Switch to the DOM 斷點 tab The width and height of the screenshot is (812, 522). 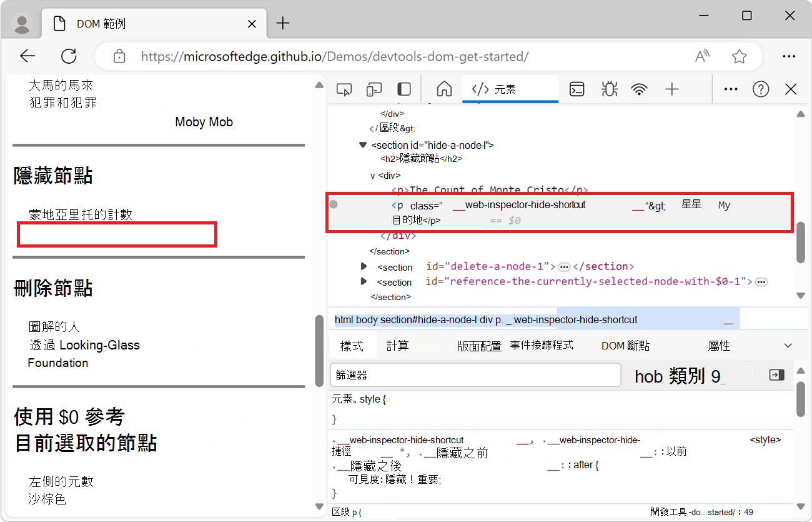click(625, 346)
